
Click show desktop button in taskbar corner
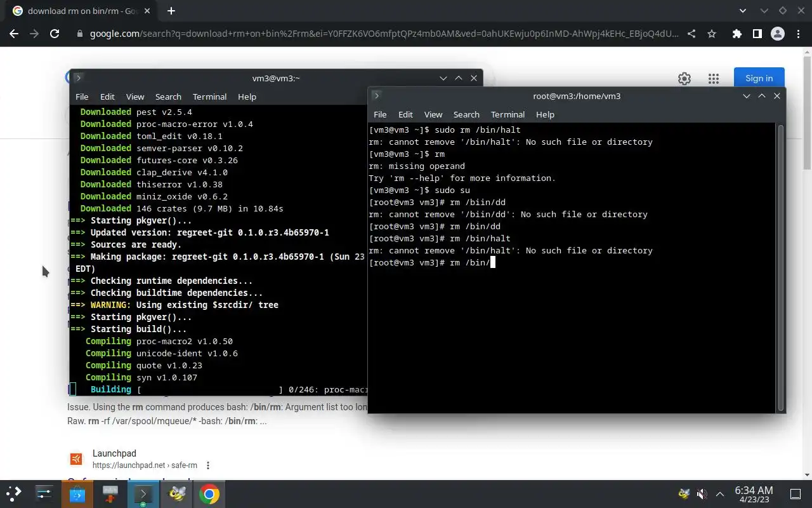(796, 493)
